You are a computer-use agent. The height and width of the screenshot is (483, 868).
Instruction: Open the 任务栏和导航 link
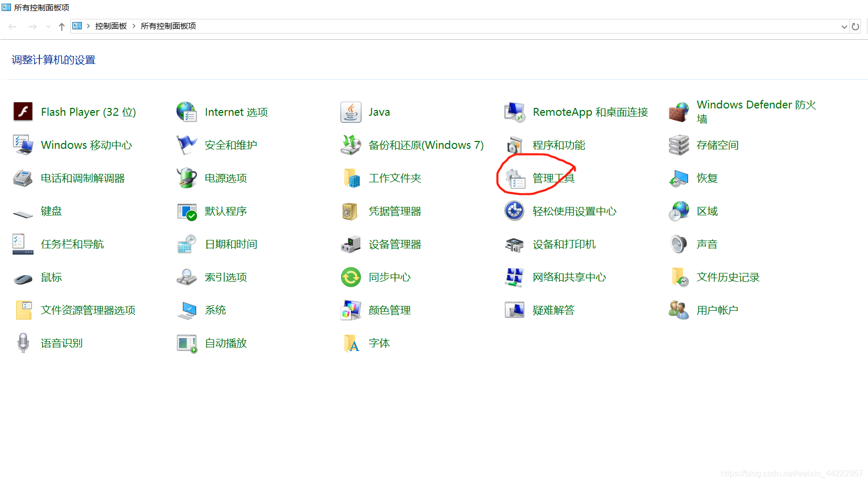click(72, 244)
